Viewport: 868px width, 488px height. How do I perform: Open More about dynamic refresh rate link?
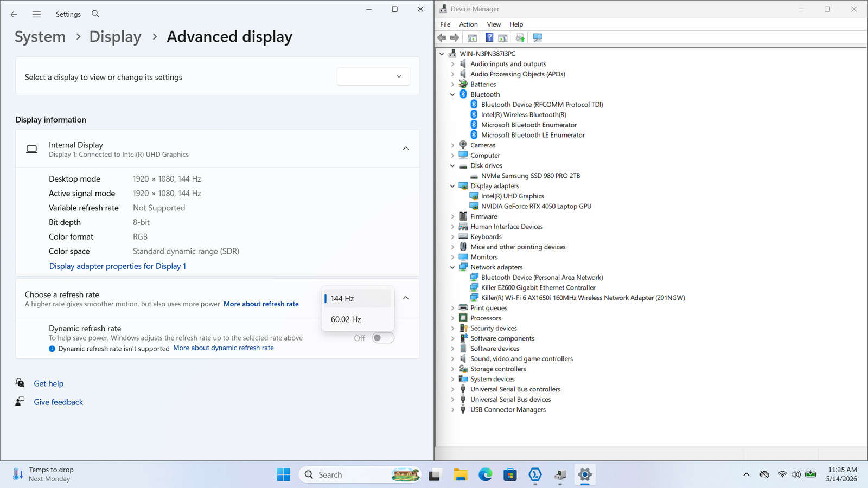224,348
